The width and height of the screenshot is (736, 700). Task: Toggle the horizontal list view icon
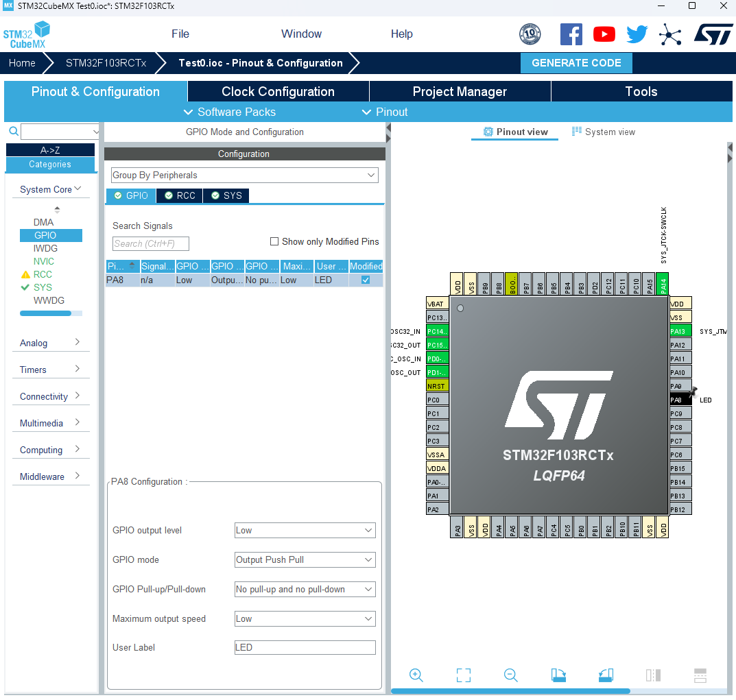tap(700, 675)
